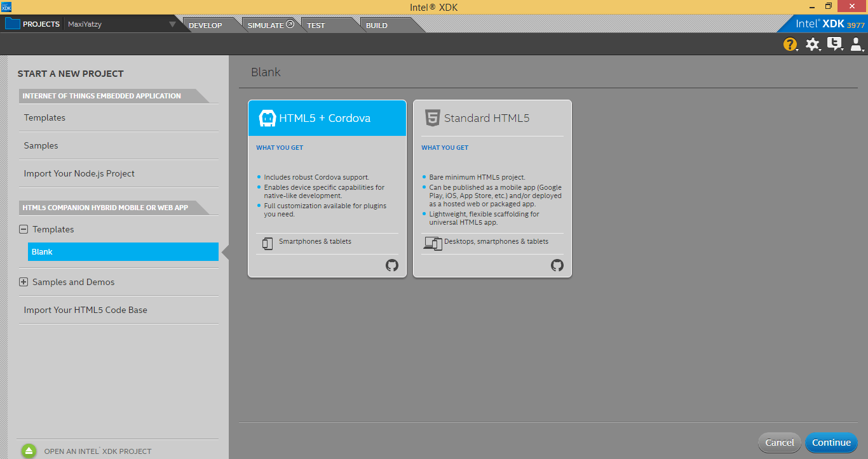
Task: Open IoT Templates entry
Action: pos(44,118)
